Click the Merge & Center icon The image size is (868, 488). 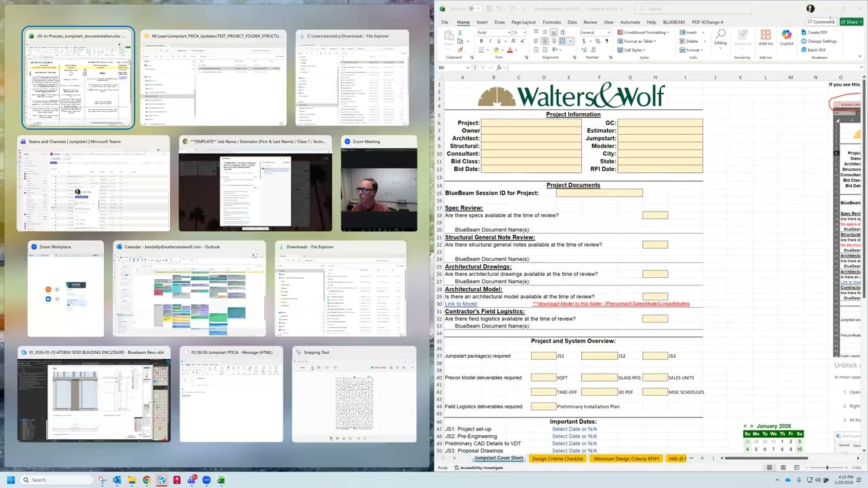(562, 41)
